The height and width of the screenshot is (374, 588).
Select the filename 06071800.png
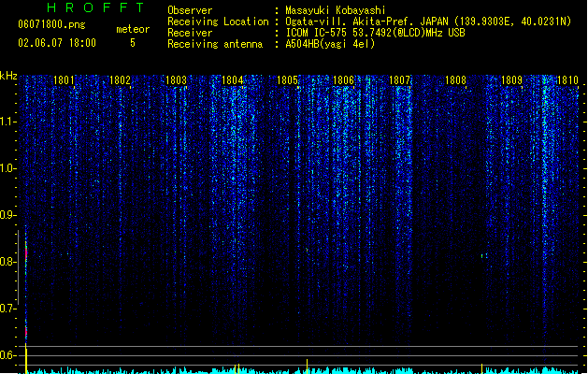(51, 24)
